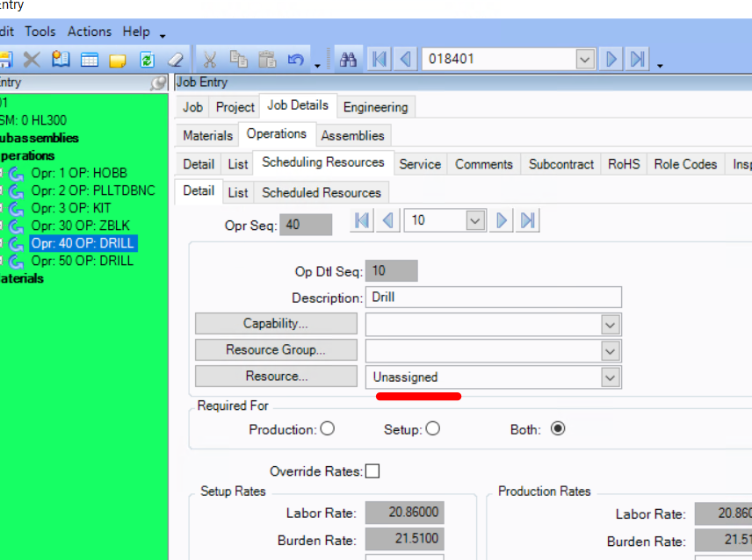Open the job number 018401 dropdown

pos(584,60)
